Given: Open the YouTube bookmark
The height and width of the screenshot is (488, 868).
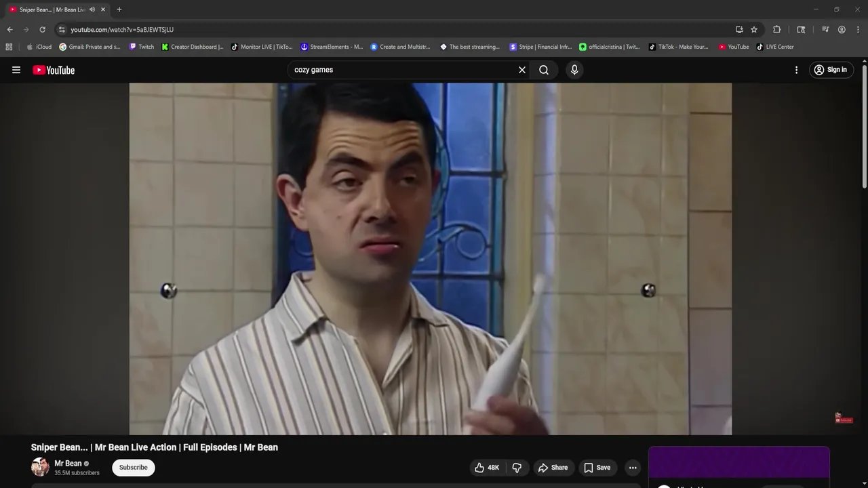Looking at the screenshot, I should tap(734, 47).
